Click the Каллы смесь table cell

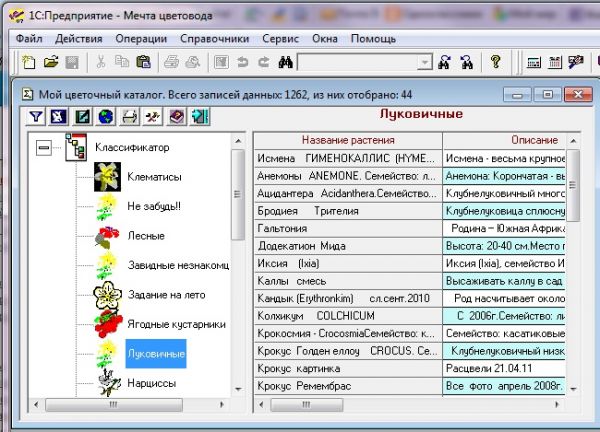click(x=348, y=281)
